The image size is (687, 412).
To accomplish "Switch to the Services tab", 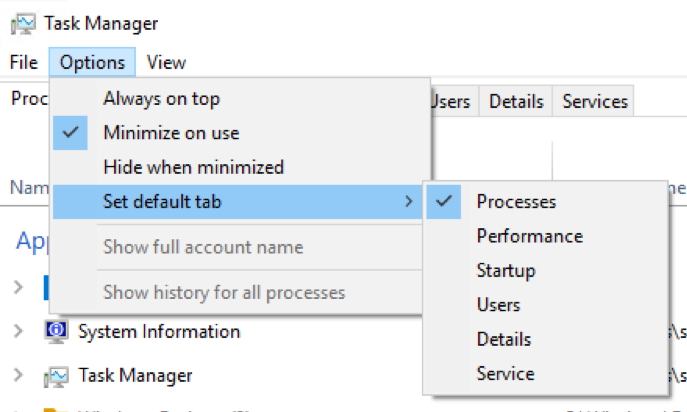I will (595, 101).
